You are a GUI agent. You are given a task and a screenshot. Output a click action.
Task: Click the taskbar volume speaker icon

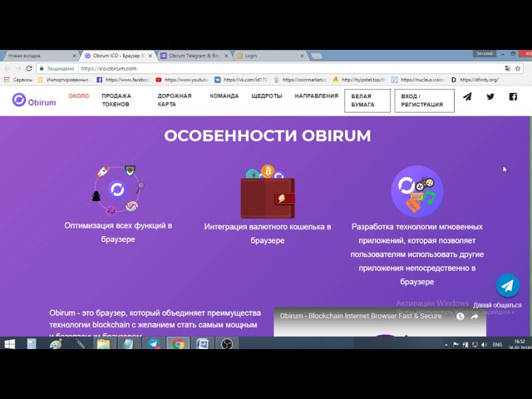click(x=484, y=345)
